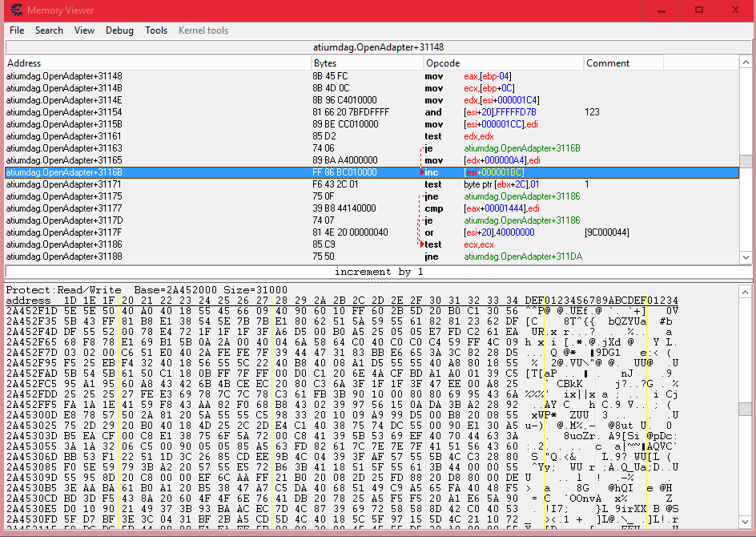The height and width of the screenshot is (537, 756).
Task: Open the File menu
Action: point(17,30)
